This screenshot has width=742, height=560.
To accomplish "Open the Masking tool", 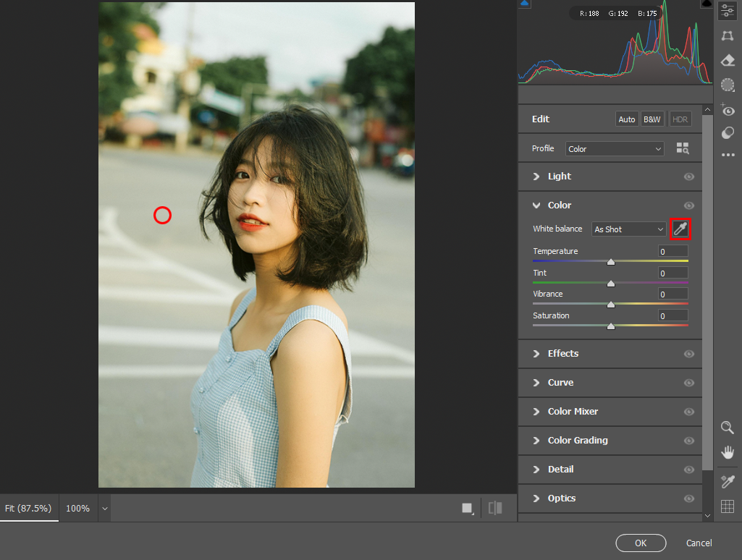I will click(728, 85).
